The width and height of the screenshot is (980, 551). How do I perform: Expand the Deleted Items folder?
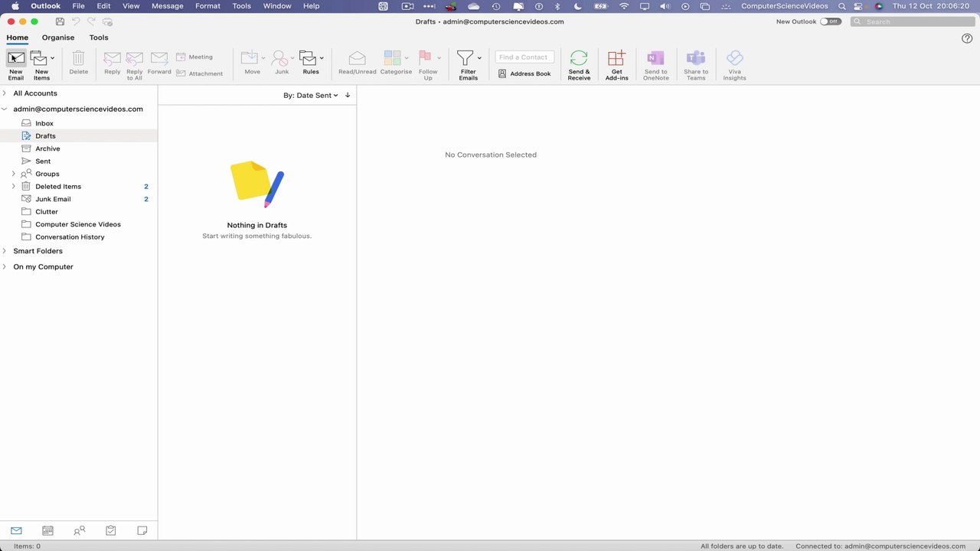pyautogui.click(x=13, y=187)
